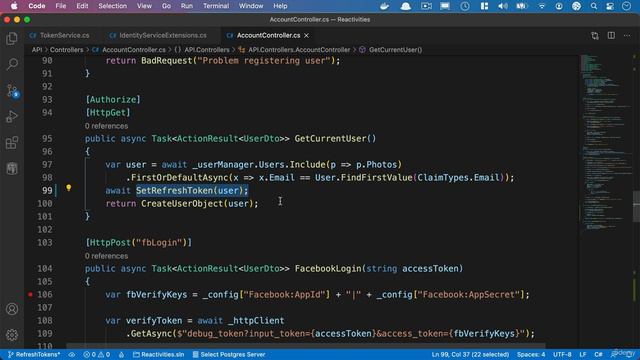
Task: Close the AccountController.cs tab
Action: pyautogui.click(x=306, y=36)
